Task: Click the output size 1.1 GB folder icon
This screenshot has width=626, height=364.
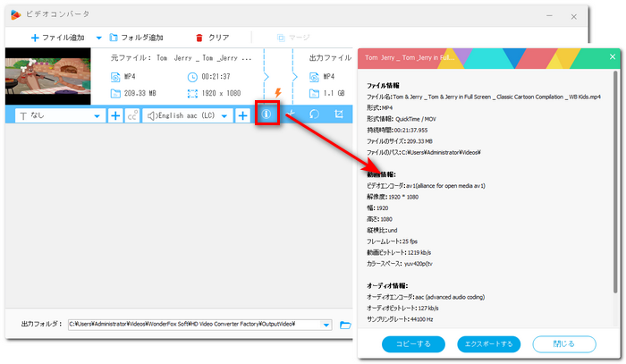Action: coord(314,93)
